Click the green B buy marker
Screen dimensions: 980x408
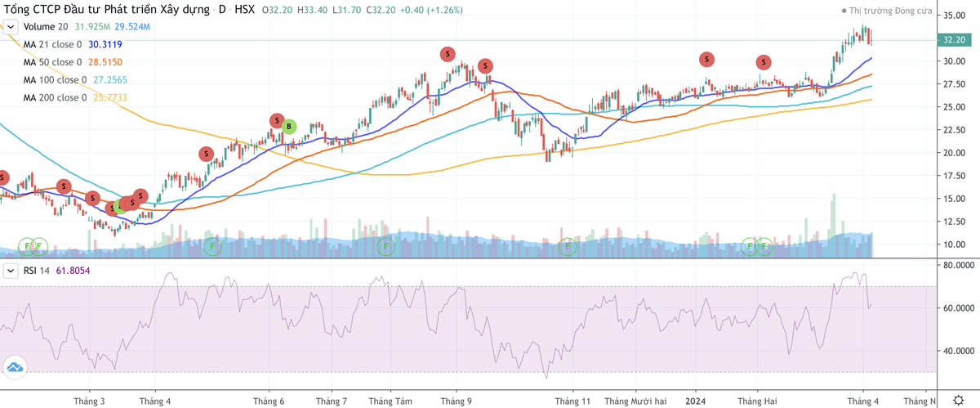[288, 126]
